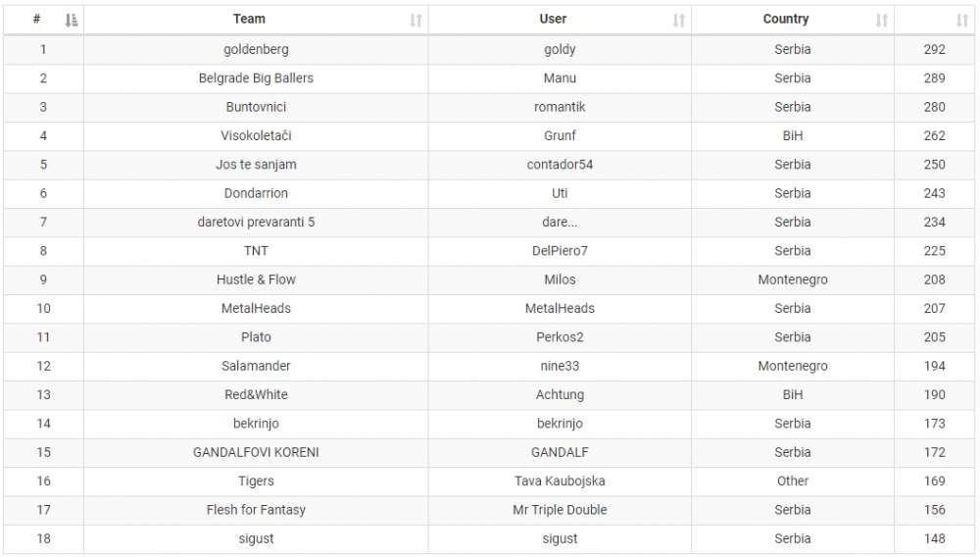Sort table by Country header
980x557 pixels.
(x=786, y=19)
